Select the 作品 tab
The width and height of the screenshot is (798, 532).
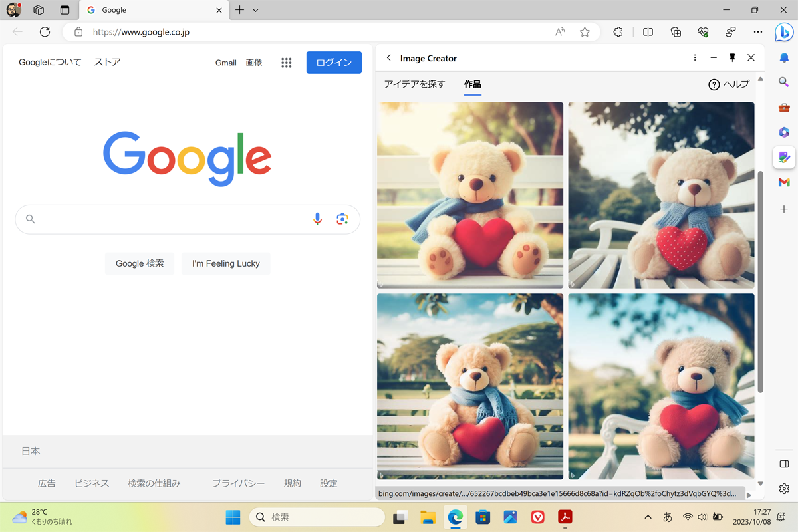click(472, 84)
